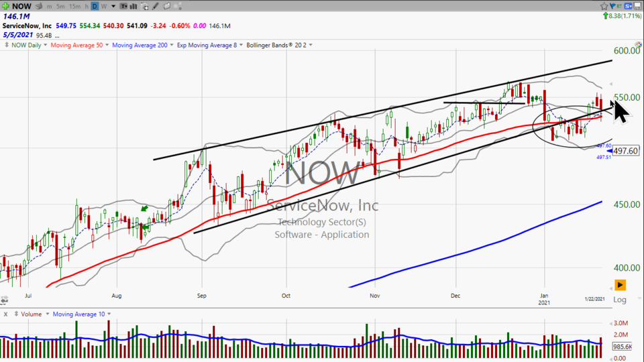Switch to the 15m timeframe

click(74, 7)
